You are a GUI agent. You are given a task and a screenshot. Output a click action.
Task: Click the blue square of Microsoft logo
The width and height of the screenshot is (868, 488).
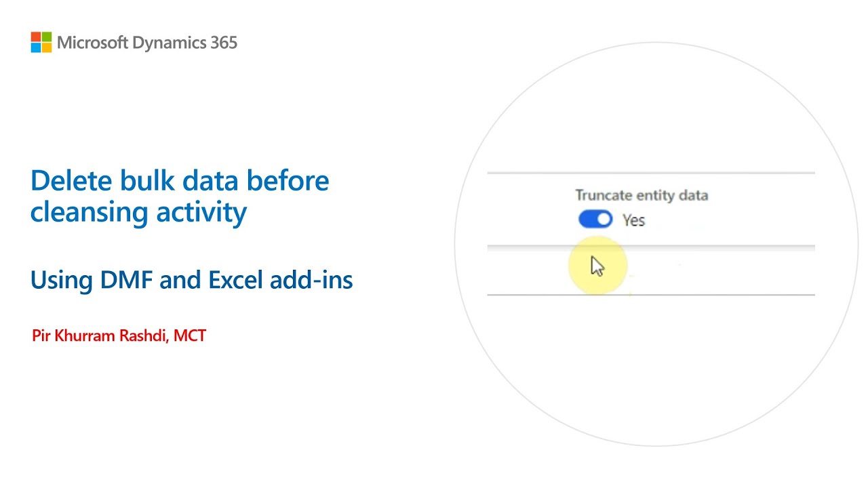[x=36, y=47]
